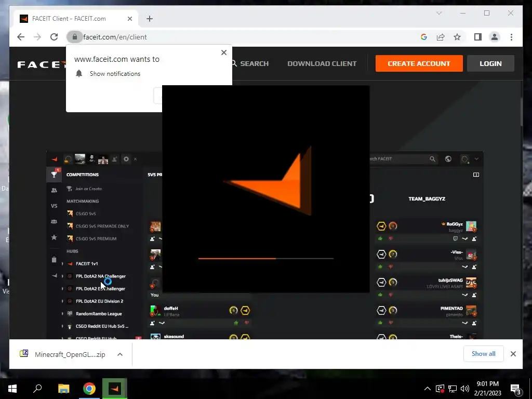Thumbs down the doffeH player
532x399 pixels.
pyautogui.click(x=247, y=323)
